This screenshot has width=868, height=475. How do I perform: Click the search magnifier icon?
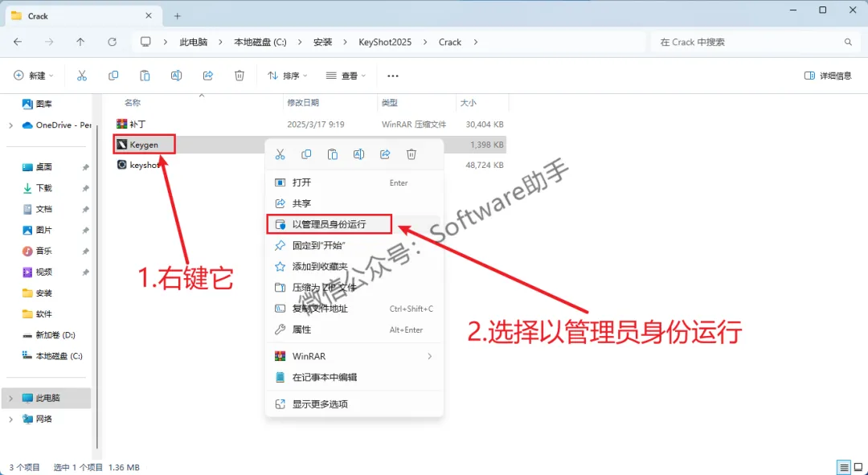[848, 42]
